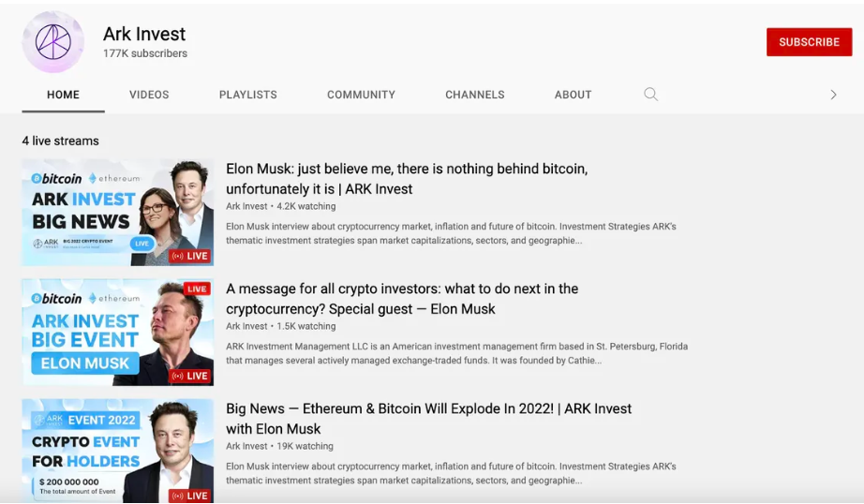Click first stream description about Elon Musk interview

(451, 233)
